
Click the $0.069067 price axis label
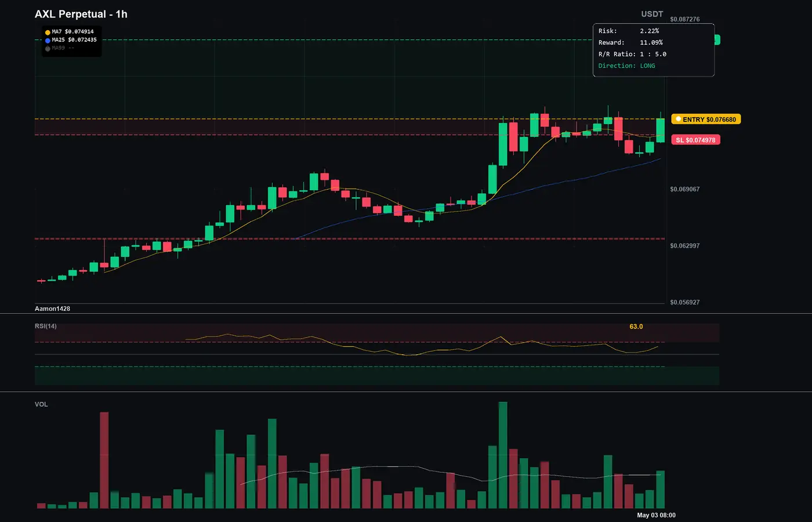point(684,189)
